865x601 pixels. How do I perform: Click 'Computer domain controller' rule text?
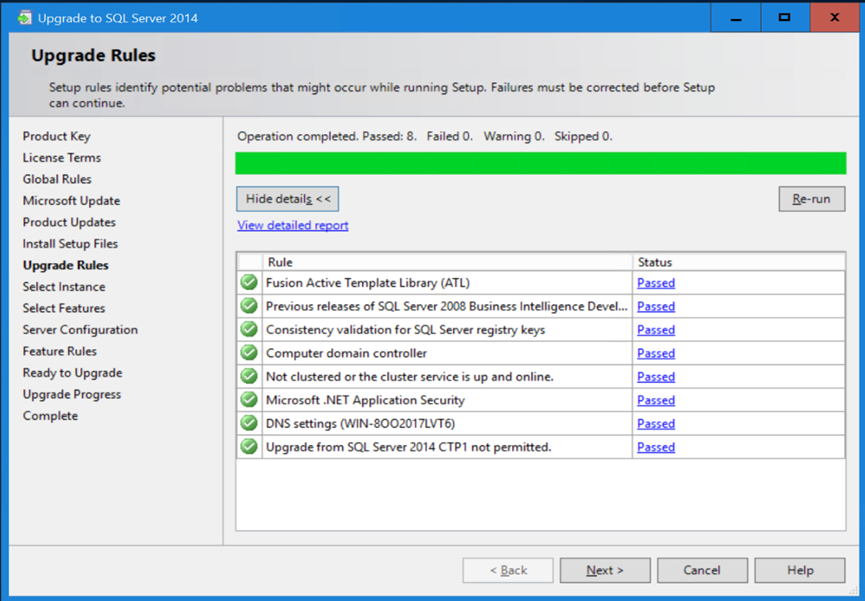(x=346, y=353)
